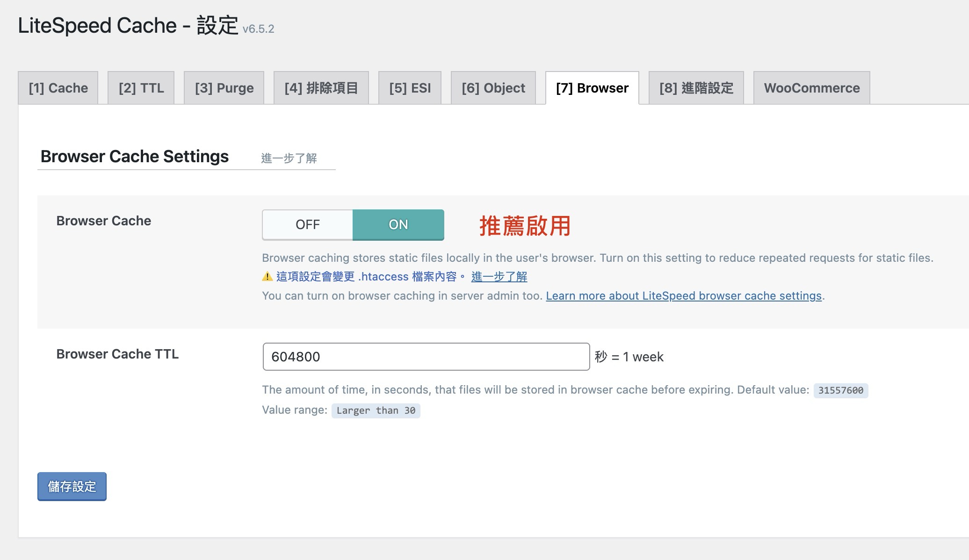969x560 pixels.
Task: Open 進一步了解 link after .htaccess warning
Action: [x=499, y=277]
